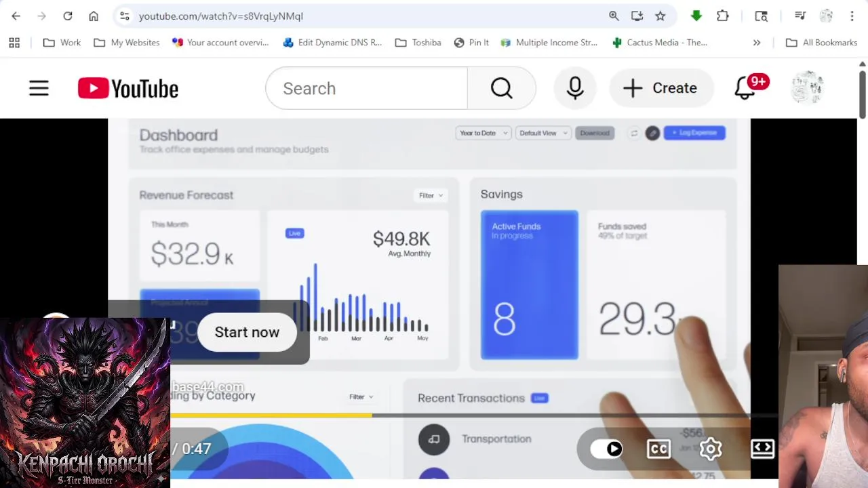This screenshot has height=488, width=868.
Task: Start voice search with microphone
Action: (x=575, y=88)
